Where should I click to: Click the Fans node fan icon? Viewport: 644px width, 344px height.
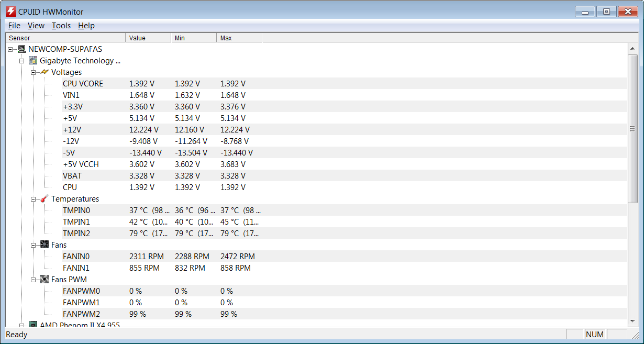45,245
